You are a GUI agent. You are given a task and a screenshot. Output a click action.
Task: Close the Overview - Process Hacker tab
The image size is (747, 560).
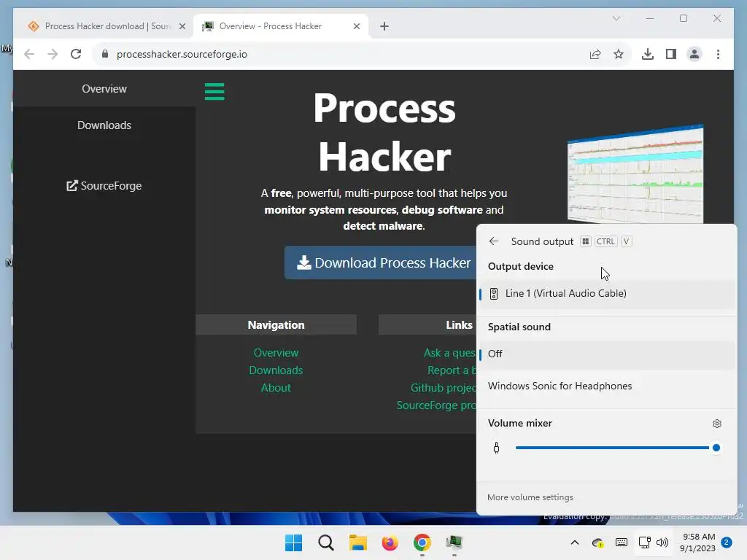(356, 26)
